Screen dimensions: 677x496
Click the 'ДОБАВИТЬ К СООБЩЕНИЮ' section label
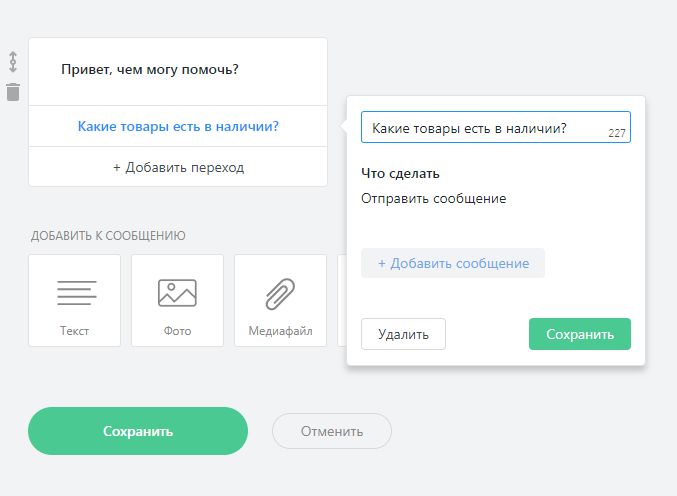(x=108, y=236)
